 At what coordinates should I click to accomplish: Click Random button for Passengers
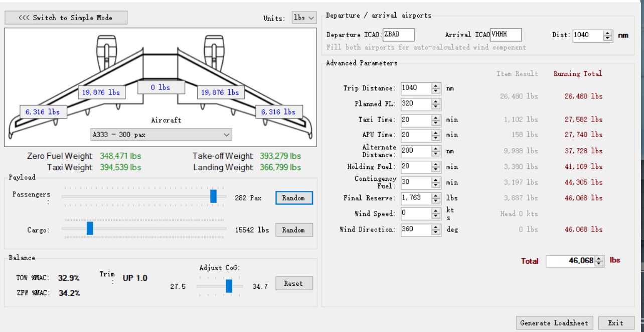click(293, 198)
